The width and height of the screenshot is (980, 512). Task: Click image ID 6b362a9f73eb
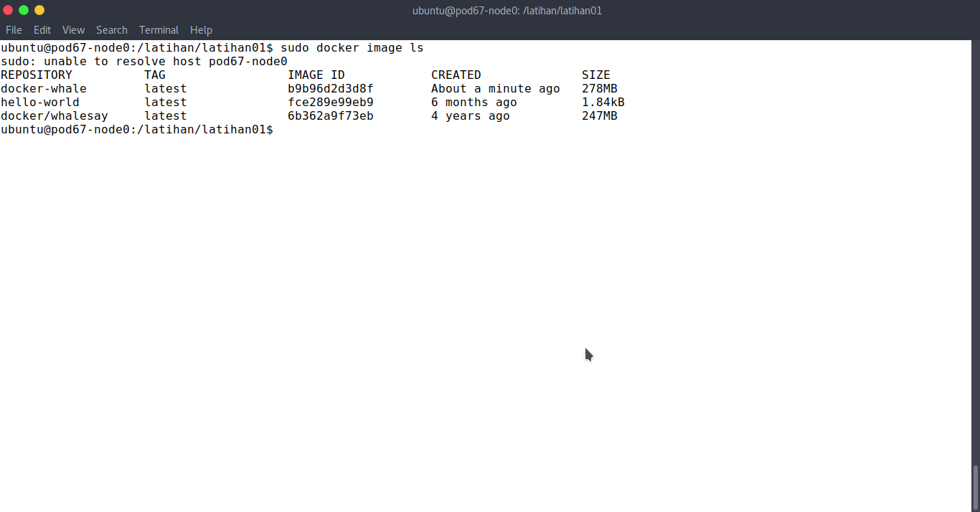(x=331, y=116)
